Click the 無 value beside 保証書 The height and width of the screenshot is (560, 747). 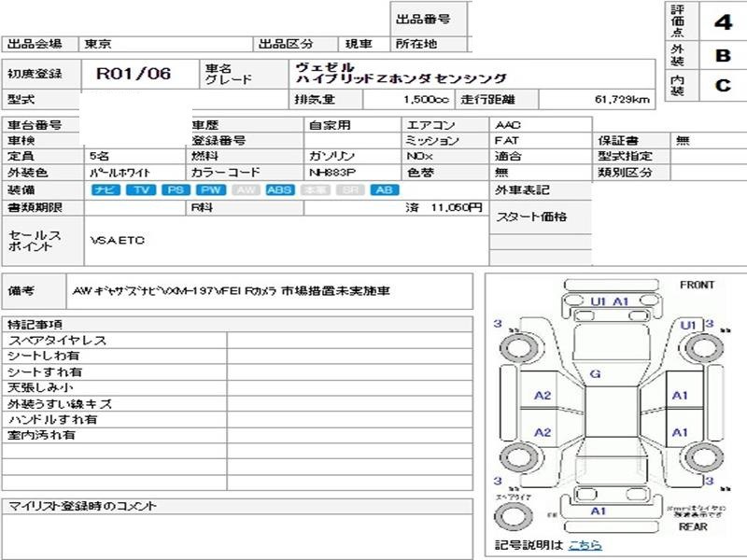683,141
